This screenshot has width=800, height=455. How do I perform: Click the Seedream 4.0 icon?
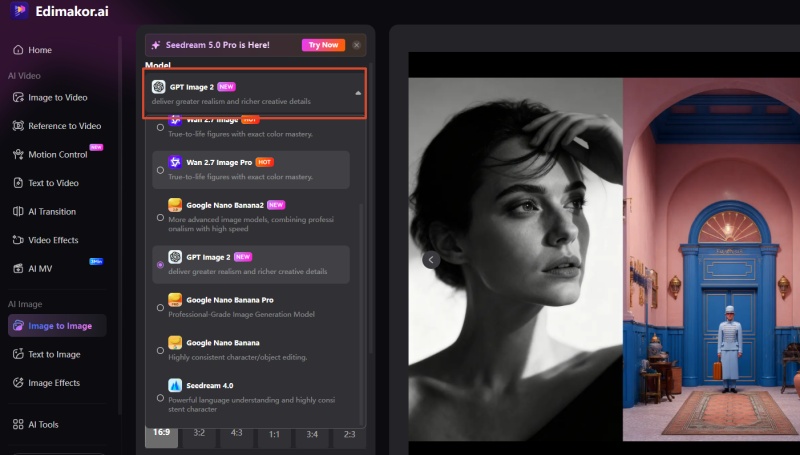(175, 385)
